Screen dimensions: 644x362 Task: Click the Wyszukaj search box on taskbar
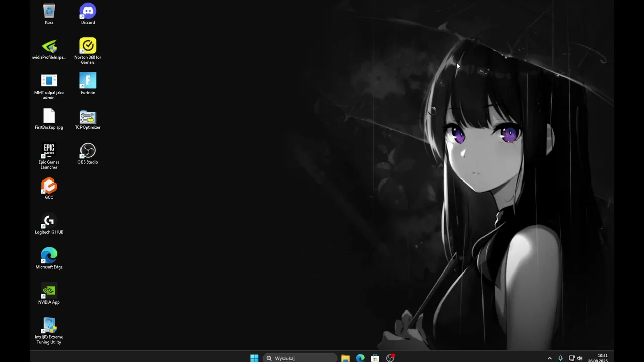[x=300, y=358]
